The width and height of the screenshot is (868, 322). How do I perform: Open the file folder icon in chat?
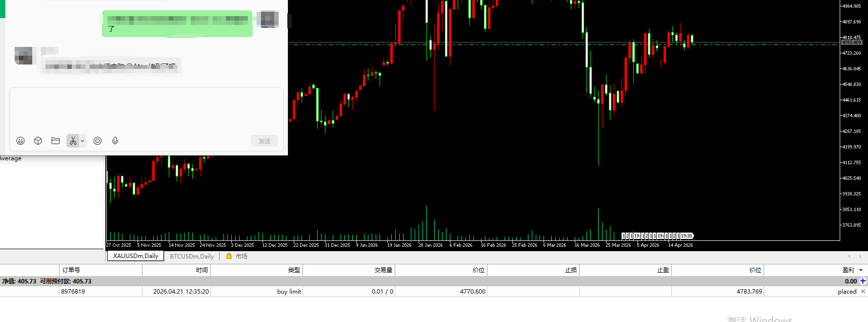click(56, 141)
